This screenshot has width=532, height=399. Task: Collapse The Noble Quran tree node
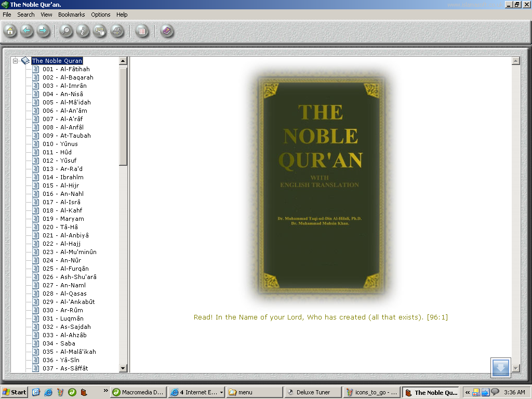[x=15, y=61]
